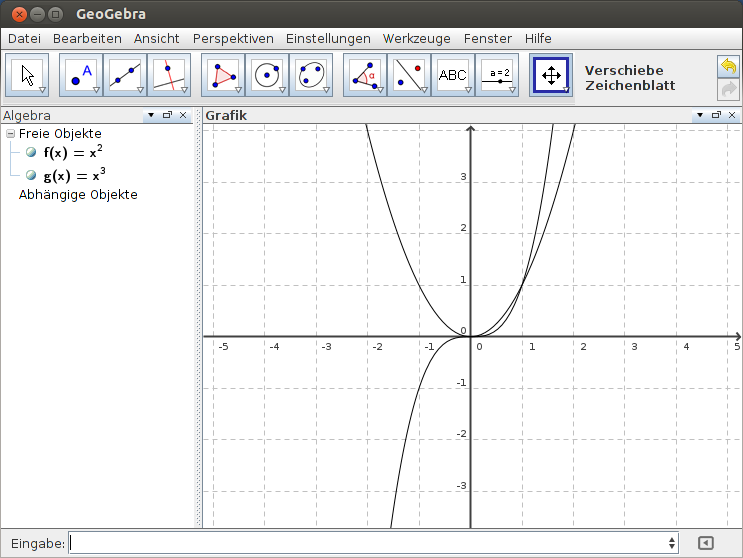Select the Reflect about Line tool

tap(409, 75)
